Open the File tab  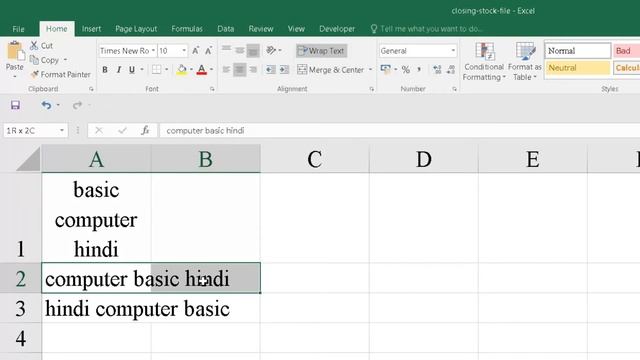point(18,29)
